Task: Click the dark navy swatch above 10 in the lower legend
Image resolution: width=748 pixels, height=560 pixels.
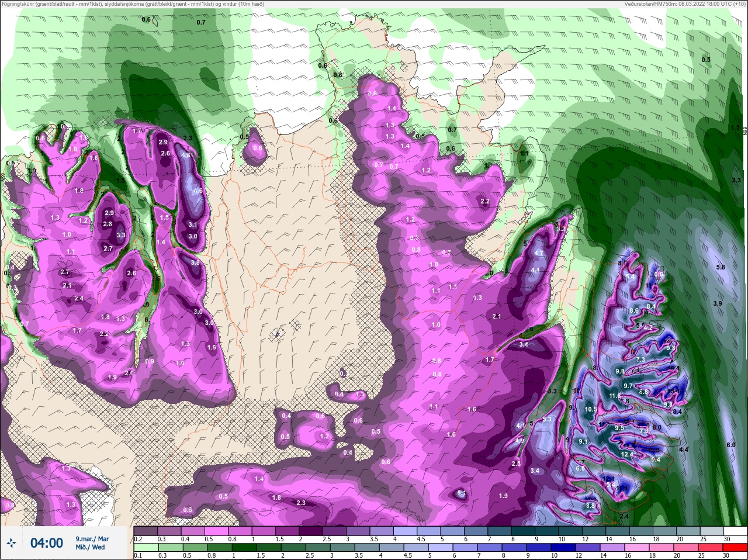Action: [x=565, y=548]
